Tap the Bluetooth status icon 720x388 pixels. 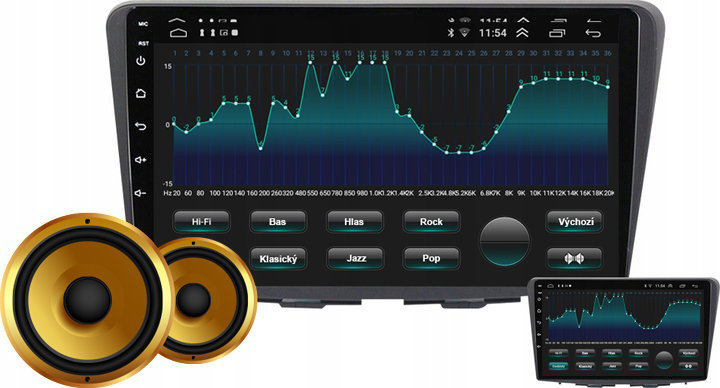(451, 33)
